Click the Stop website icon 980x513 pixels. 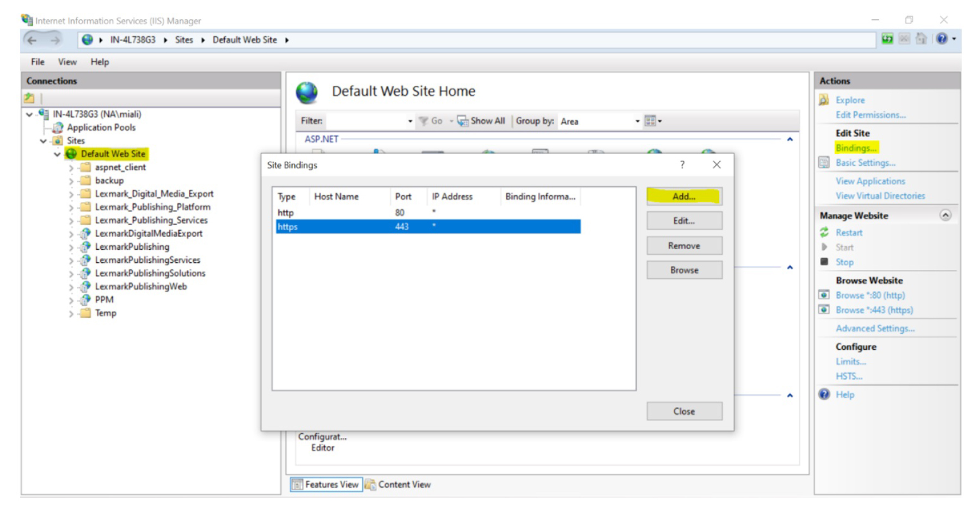click(824, 262)
